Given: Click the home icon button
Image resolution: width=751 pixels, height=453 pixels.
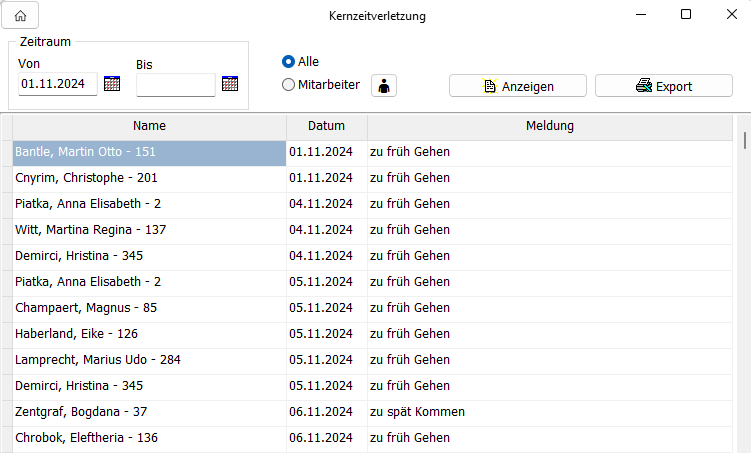Looking at the screenshot, I should [x=21, y=16].
